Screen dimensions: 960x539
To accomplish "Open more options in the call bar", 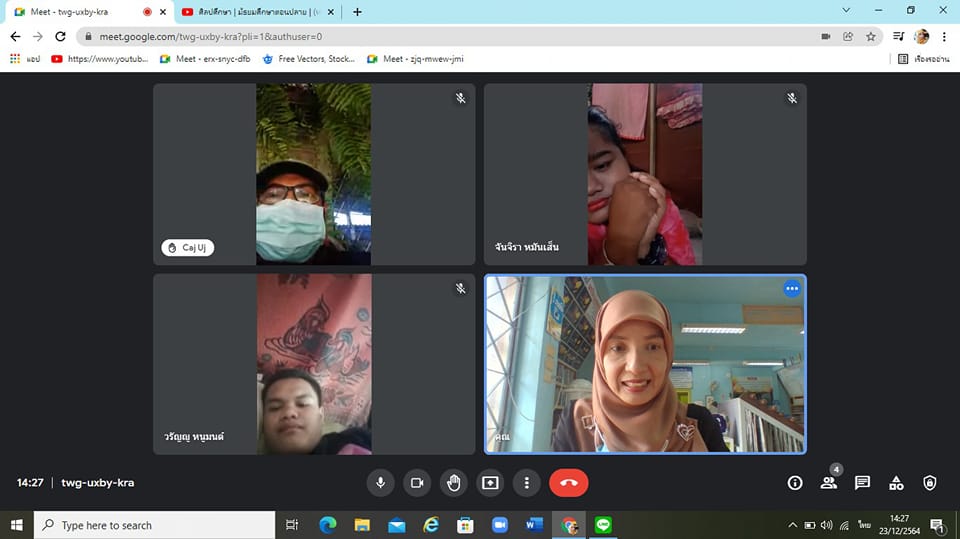I will pyautogui.click(x=527, y=483).
